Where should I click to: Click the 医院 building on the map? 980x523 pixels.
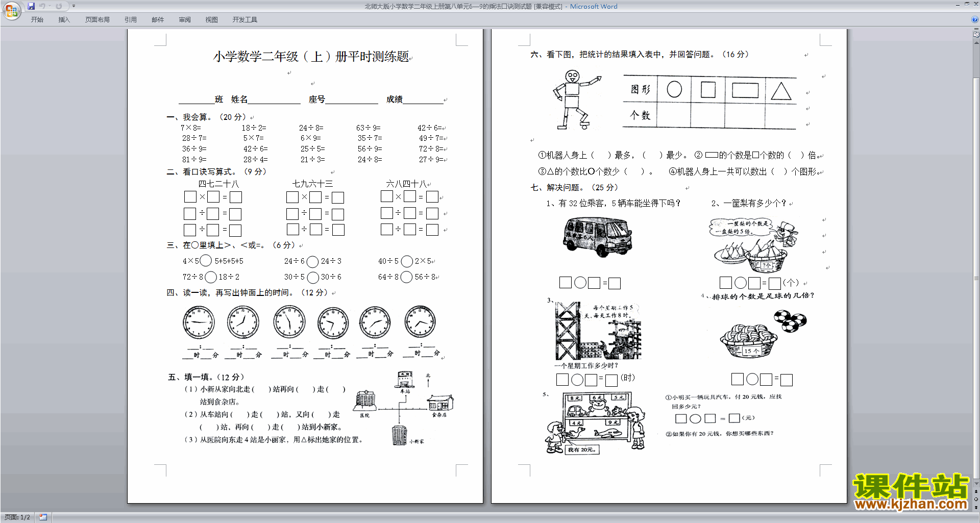click(x=365, y=401)
